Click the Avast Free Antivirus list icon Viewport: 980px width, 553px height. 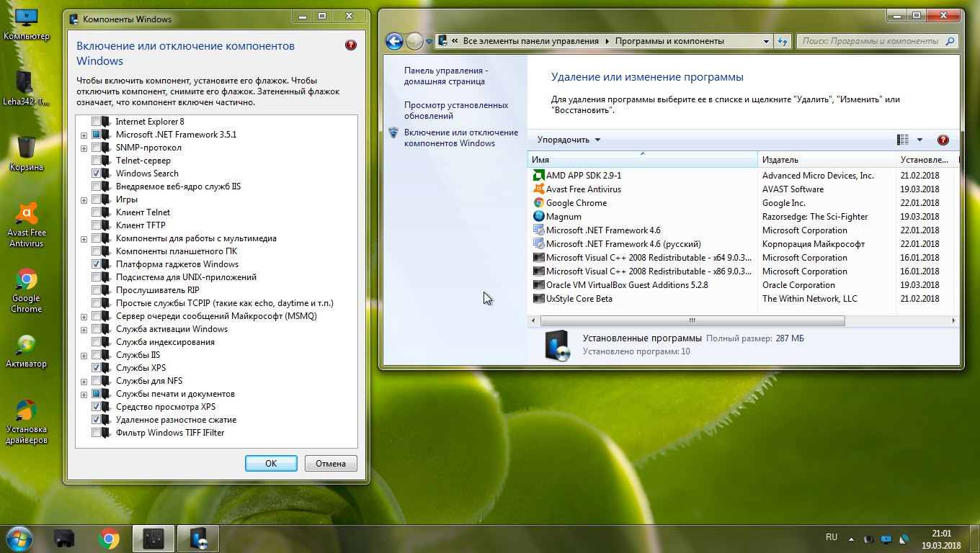pos(538,189)
